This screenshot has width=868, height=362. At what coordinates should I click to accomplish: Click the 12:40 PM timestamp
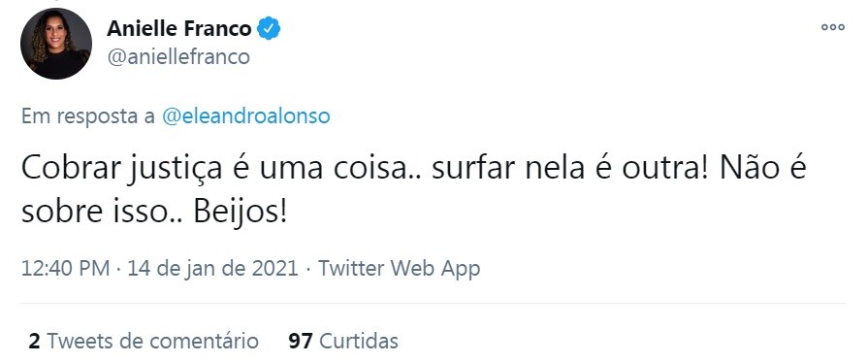pos(65,268)
